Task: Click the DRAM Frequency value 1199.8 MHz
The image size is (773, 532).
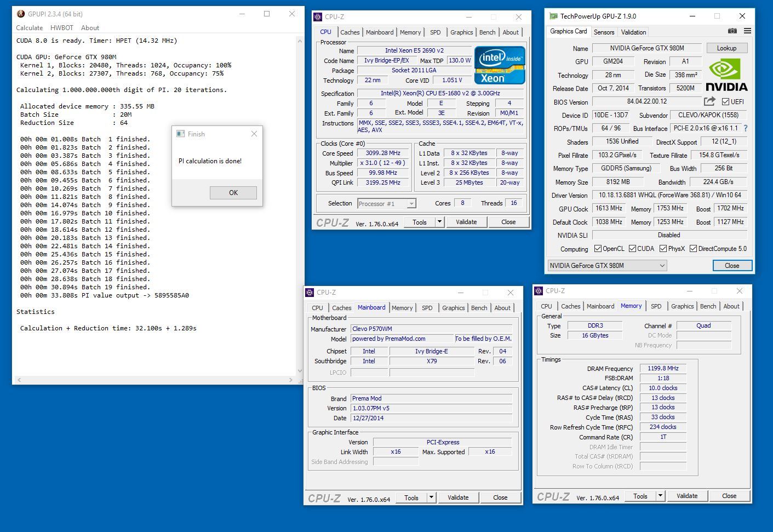Action: point(663,369)
